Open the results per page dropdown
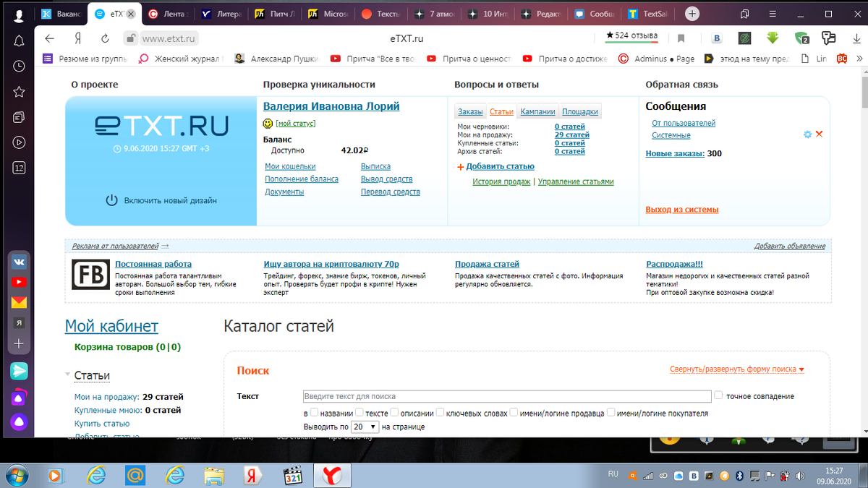Image resolution: width=868 pixels, height=488 pixels. 364,427
